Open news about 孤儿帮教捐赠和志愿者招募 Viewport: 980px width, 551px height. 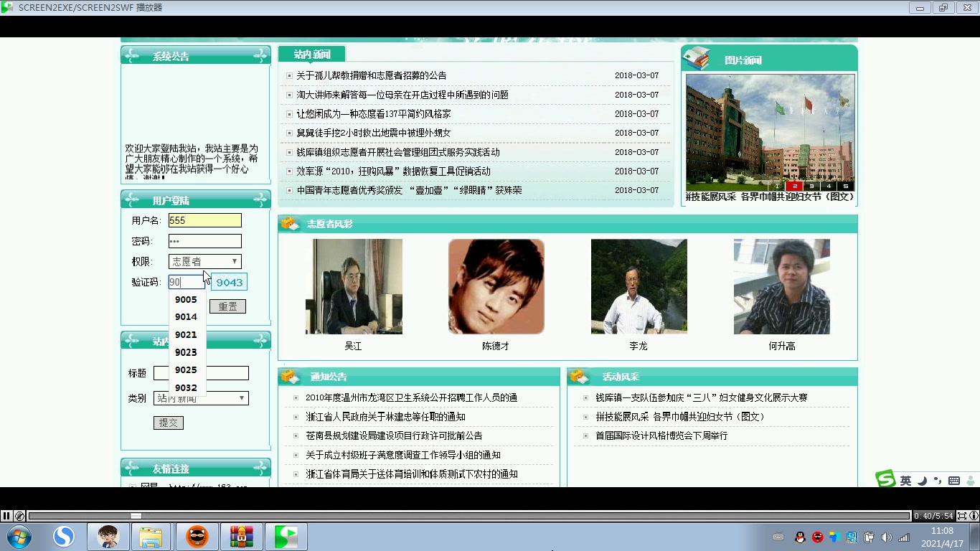point(372,75)
